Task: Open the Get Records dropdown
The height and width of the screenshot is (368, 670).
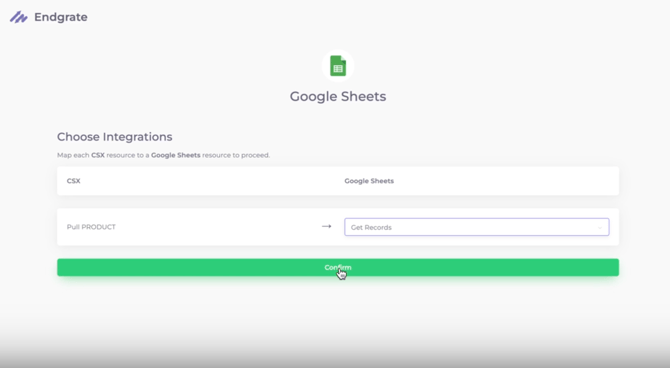Action: [x=477, y=227]
